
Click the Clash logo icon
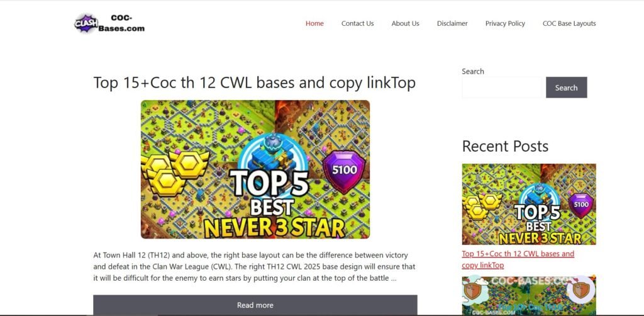click(86, 23)
